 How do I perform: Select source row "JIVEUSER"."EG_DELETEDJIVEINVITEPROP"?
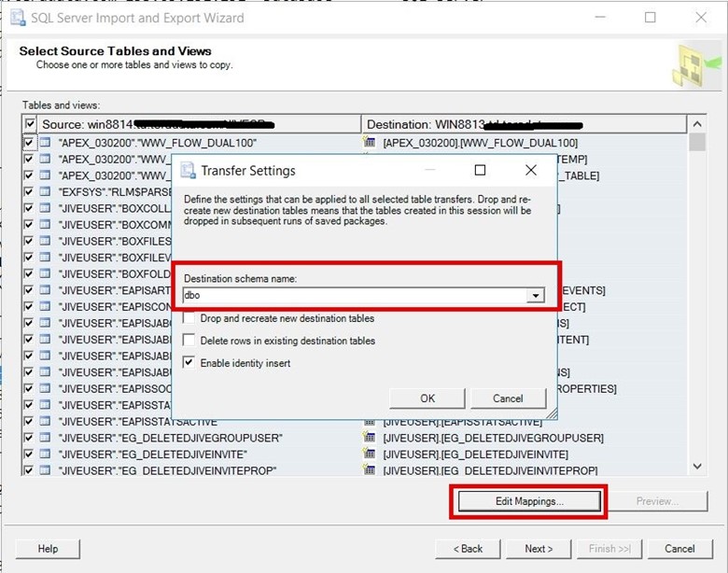(x=167, y=470)
